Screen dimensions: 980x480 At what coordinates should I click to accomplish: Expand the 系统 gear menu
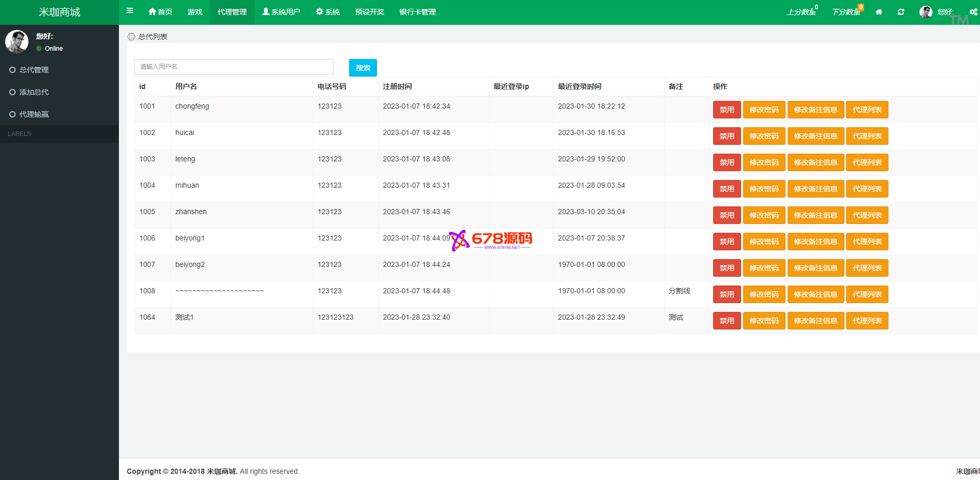[x=328, y=12]
